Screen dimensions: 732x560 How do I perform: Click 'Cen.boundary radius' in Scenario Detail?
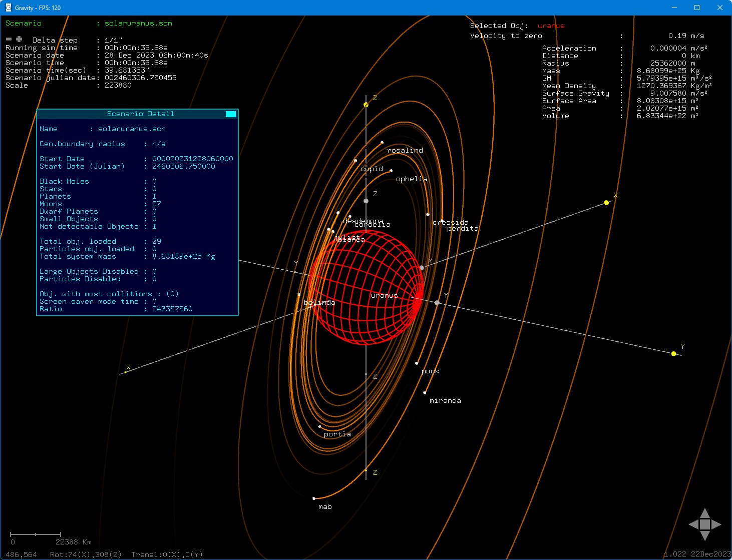[x=82, y=144]
